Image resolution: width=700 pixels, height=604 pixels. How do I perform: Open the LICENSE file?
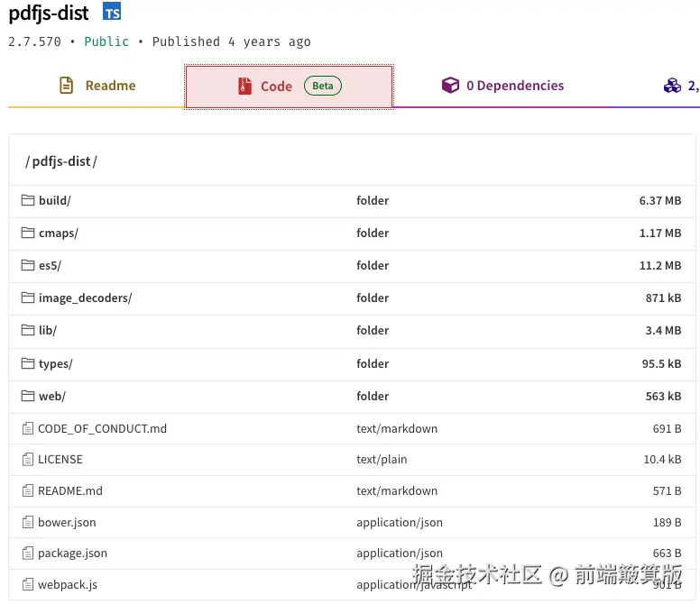coord(60,459)
